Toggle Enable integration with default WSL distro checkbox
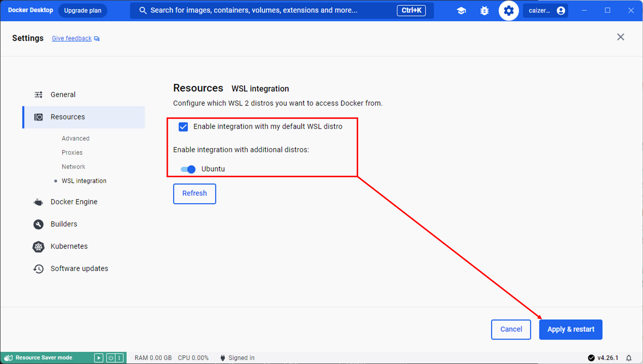This screenshot has width=643, height=364. pyautogui.click(x=183, y=127)
